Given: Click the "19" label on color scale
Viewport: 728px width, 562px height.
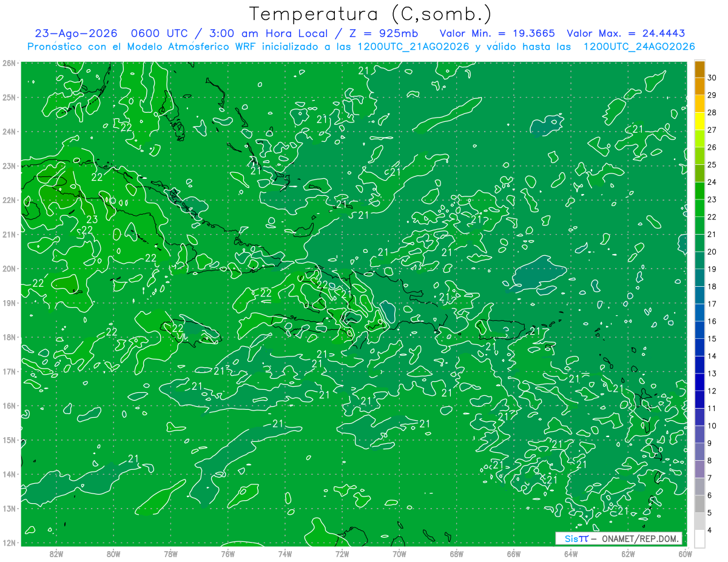Looking at the screenshot, I should (712, 269).
